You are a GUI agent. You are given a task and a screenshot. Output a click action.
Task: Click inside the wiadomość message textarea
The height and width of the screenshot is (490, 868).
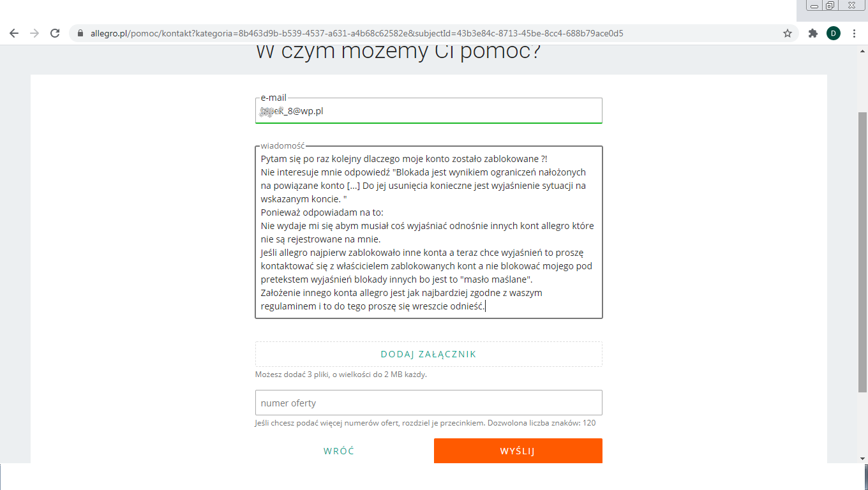point(428,232)
